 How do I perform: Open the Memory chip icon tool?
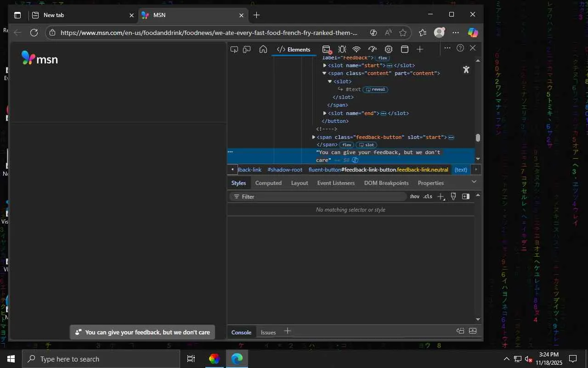click(x=389, y=49)
